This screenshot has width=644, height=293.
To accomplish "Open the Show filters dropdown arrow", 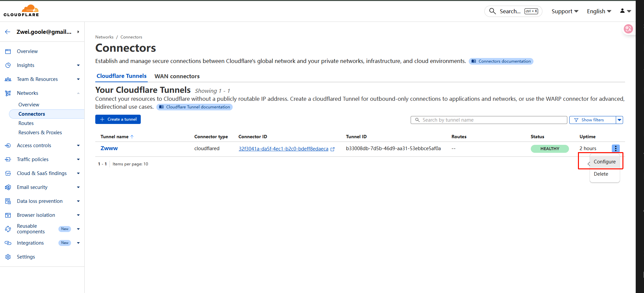I will 619,120.
